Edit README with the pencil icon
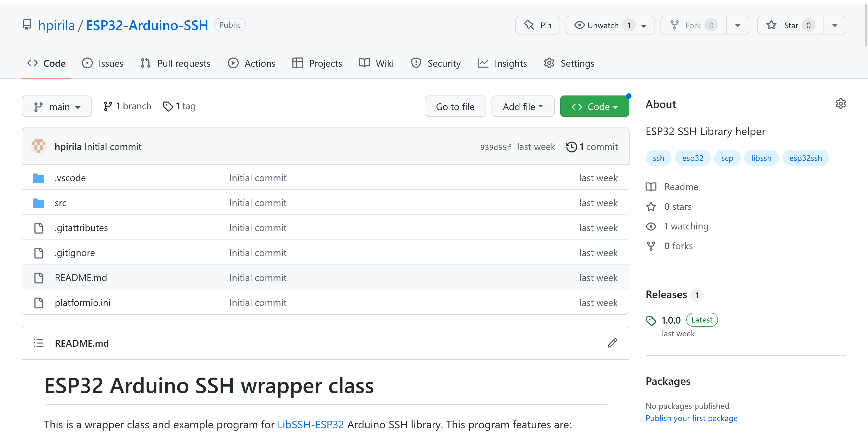This screenshot has width=868, height=434. (612, 343)
